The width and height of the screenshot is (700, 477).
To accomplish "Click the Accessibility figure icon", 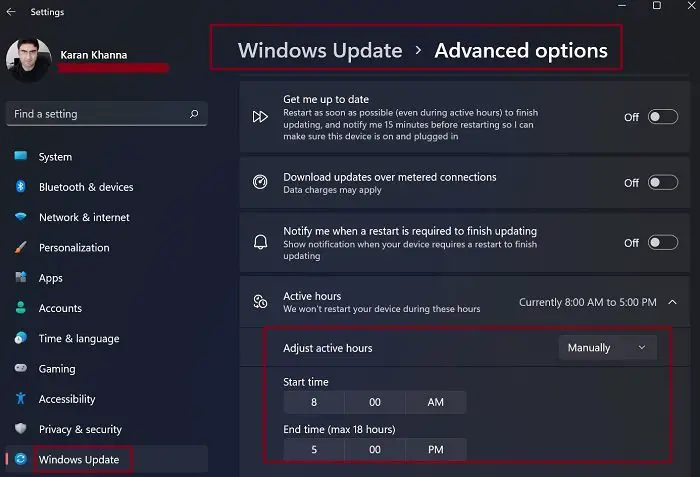I will click(21, 398).
